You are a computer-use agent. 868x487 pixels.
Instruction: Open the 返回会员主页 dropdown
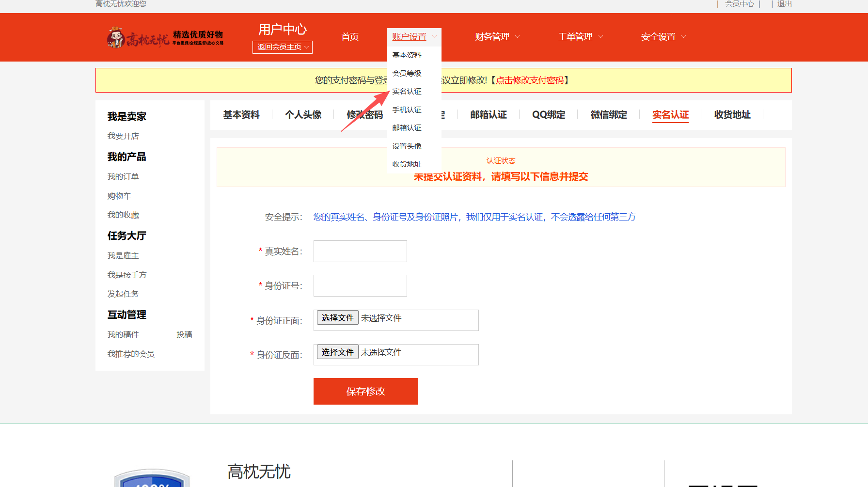(x=282, y=47)
